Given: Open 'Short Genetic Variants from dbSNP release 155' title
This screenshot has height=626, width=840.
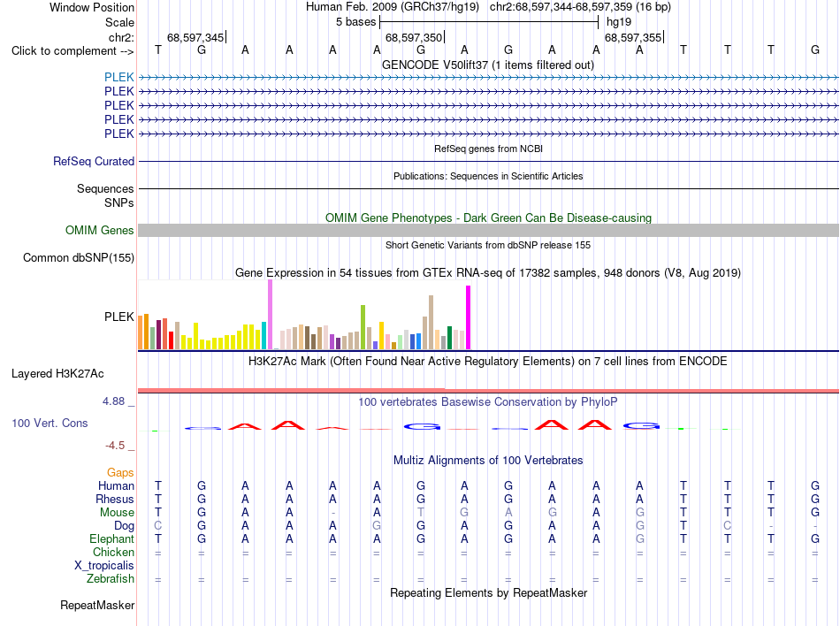Looking at the screenshot, I should point(488,245).
